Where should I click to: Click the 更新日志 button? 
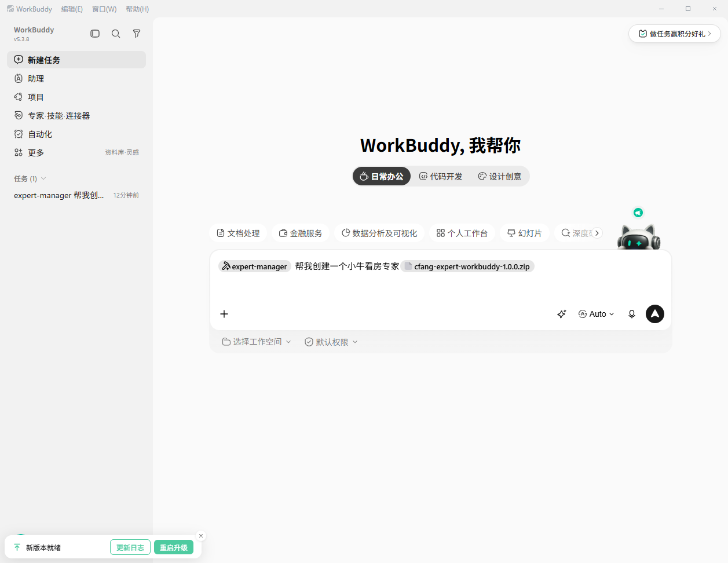[x=130, y=547]
